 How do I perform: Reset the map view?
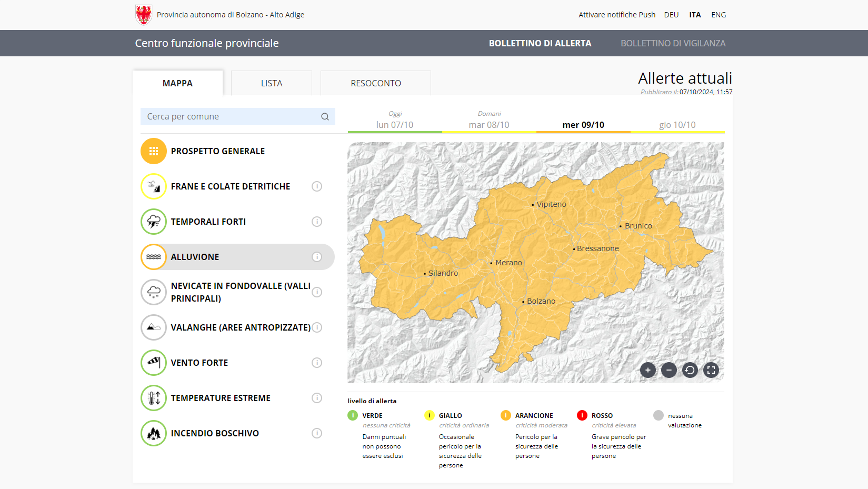coord(690,370)
